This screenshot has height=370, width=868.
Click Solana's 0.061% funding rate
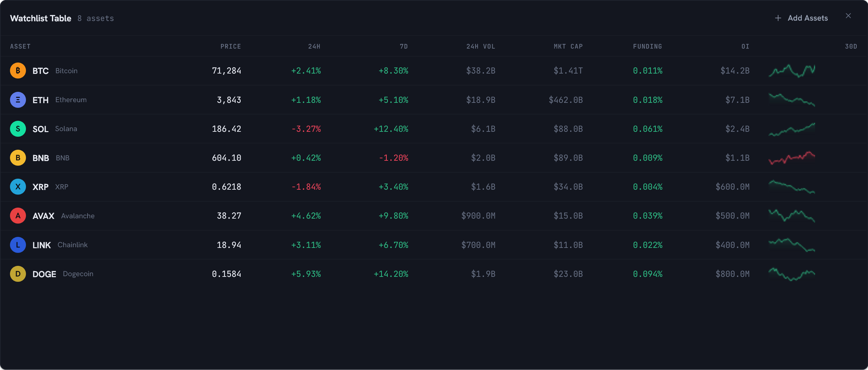[x=648, y=129]
